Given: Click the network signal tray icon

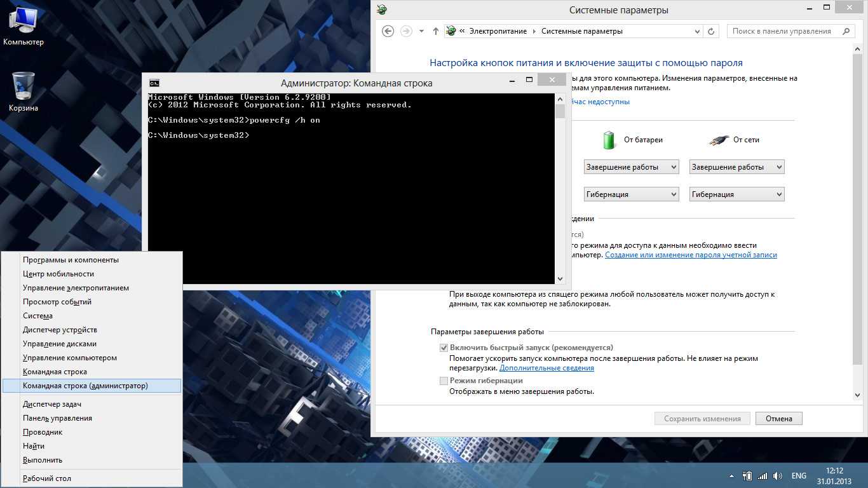Looking at the screenshot, I should (763, 476).
